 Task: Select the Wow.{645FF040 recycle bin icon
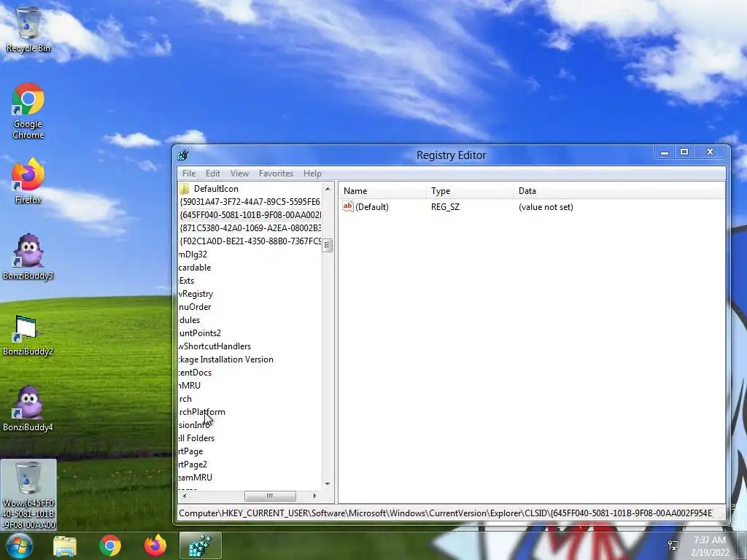click(x=28, y=495)
